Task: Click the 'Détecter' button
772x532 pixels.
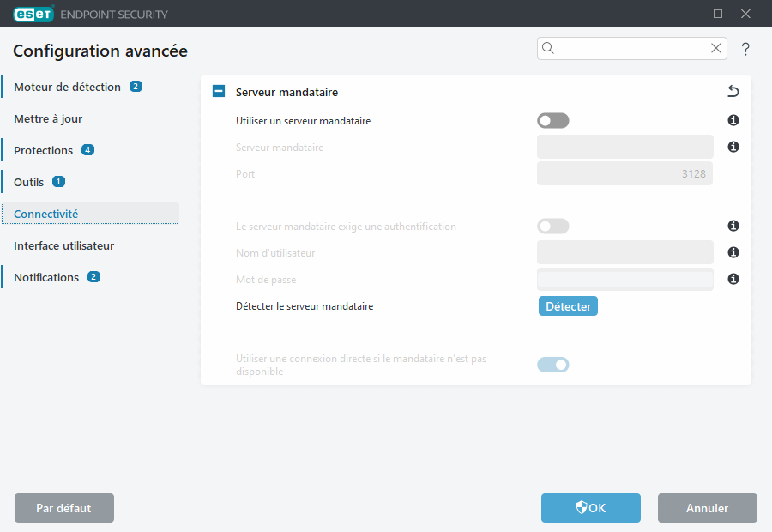Action: [x=568, y=305]
